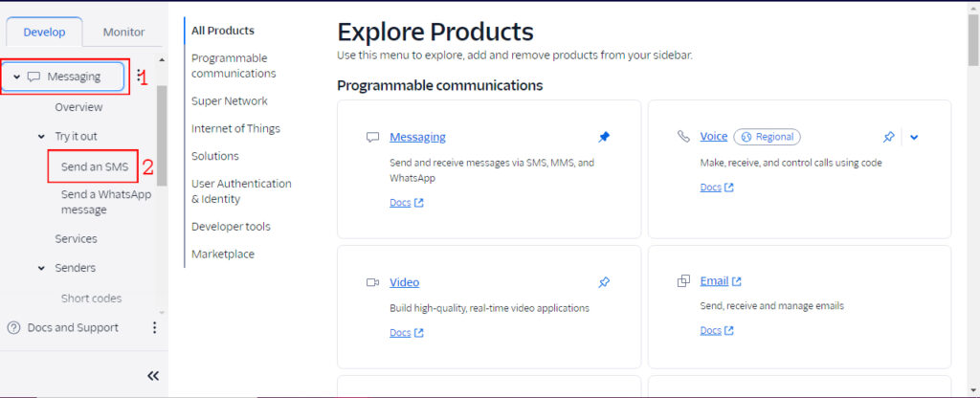Click the Messaging speech bubble card icon
Image resolution: width=980 pixels, height=398 pixels.
(372, 137)
